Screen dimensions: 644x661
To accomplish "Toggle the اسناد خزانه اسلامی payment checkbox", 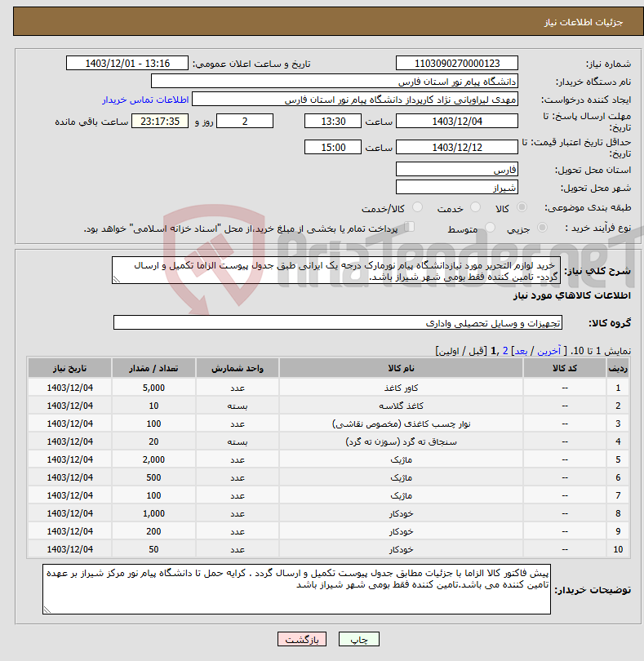I will (409, 227).
